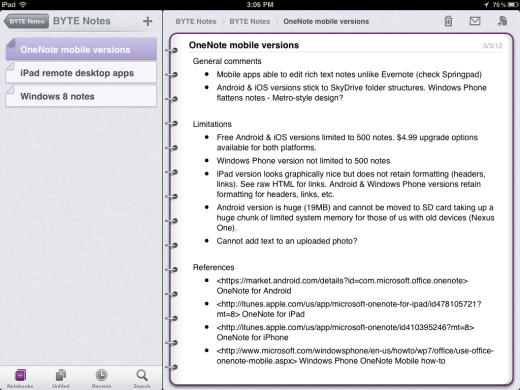The height and width of the screenshot is (390, 520).
Task: Tap the bullet about SkyDrive folder structures
Action: (352, 93)
